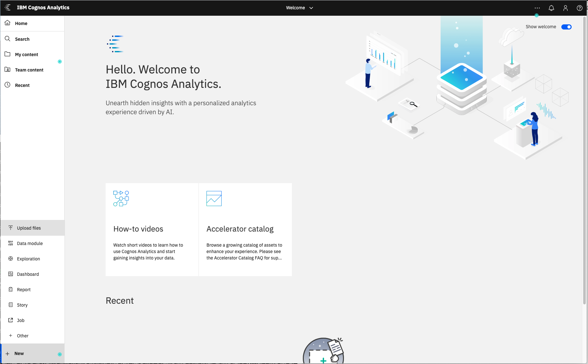Click the IBM Cognos Analytics title
Screen dimensions: 588x364
point(43,8)
